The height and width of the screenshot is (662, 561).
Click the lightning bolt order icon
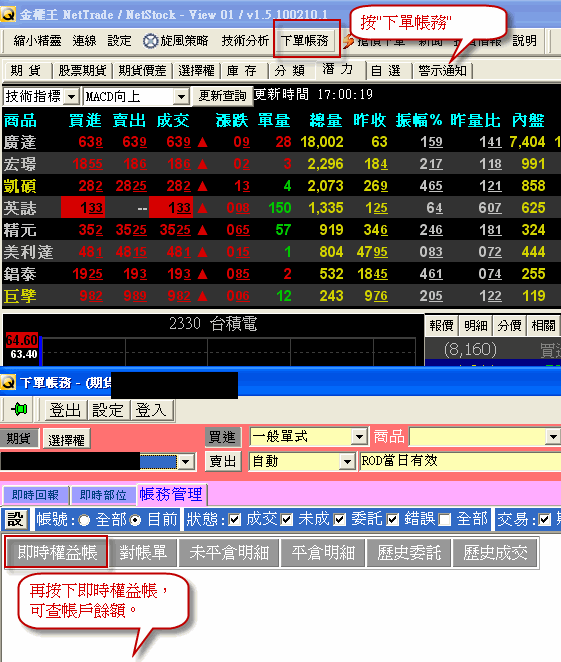coord(348,41)
